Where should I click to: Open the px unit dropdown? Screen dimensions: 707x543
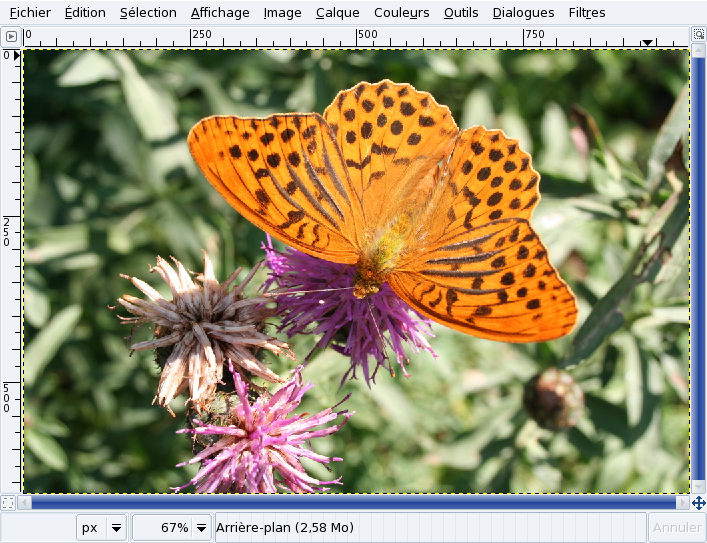[102, 527]
